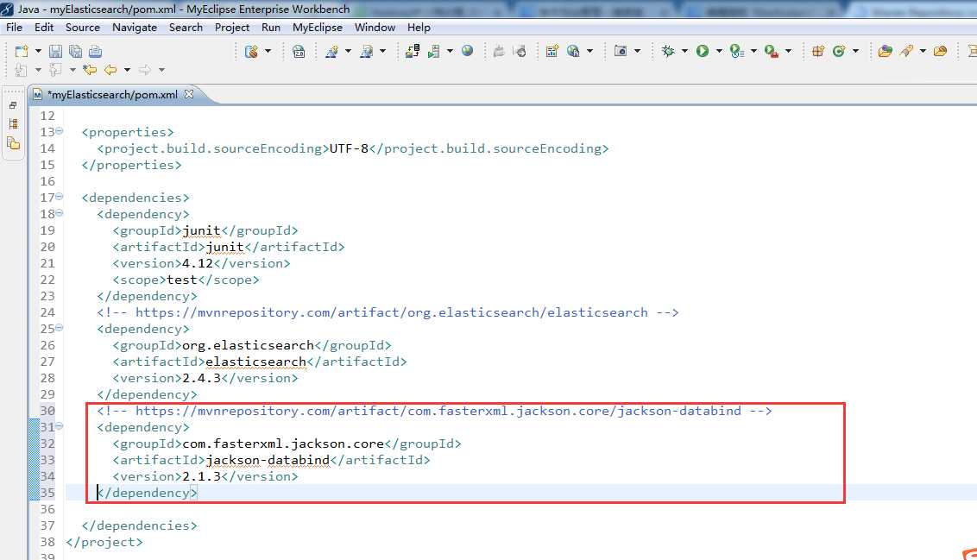977x560 pixels.
Task: Click the Print icon in toolbar
Action: coord(95,51)
